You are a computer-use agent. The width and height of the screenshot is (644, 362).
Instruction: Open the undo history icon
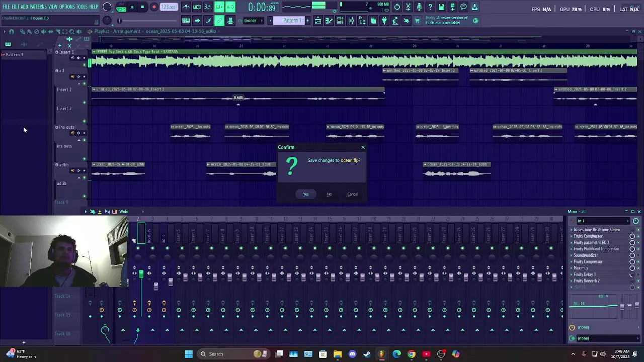click(x=397, y=7)
